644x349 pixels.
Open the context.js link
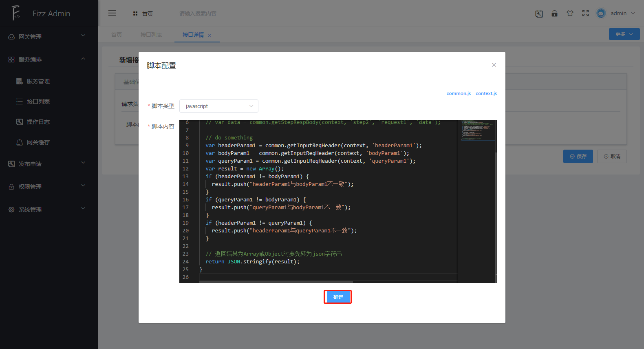tap(486, 93)
